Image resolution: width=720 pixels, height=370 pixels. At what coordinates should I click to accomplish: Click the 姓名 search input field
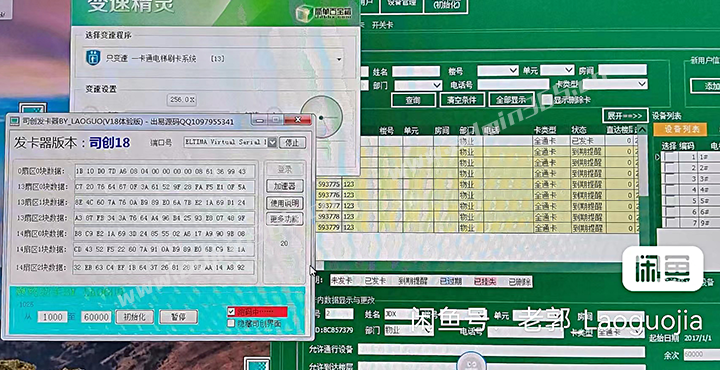(x=416, y=71)
